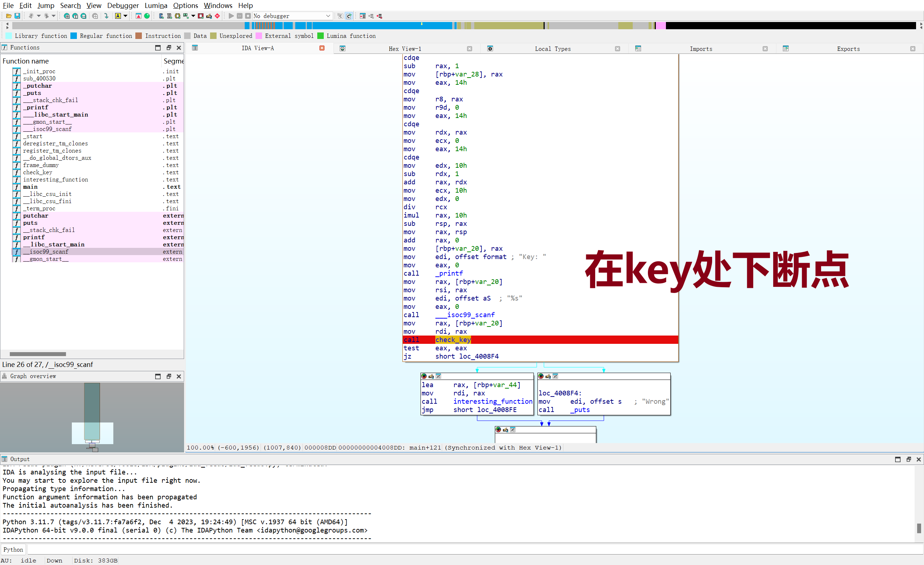This screenshot has width=924, height=565.
Task: Click the Save database floppy icon
Action: coord(17,16)
